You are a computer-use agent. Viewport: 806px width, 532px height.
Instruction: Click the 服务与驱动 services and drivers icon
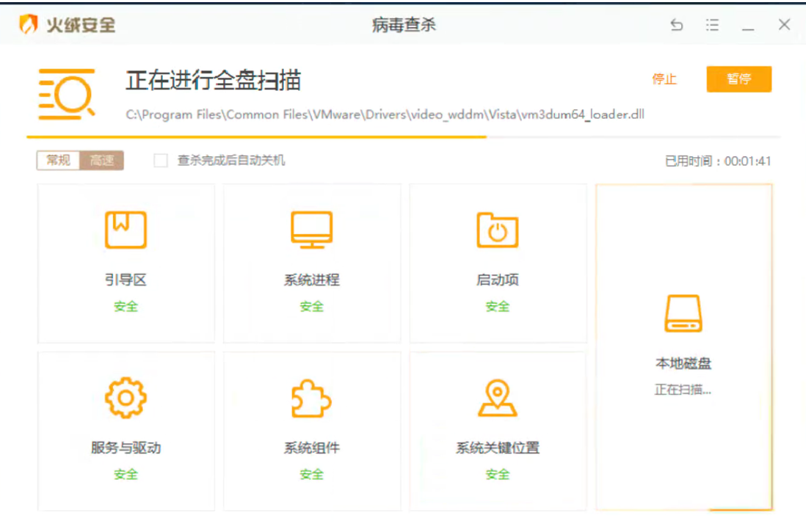pyautogui.click(x=125, y=397)
